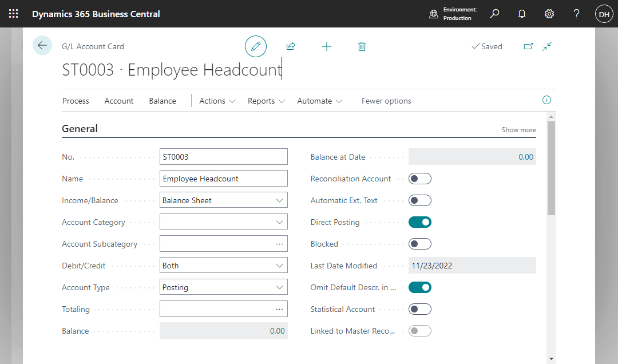
Task: Click Linked to Master Record switch
Action: pos(420,331)
